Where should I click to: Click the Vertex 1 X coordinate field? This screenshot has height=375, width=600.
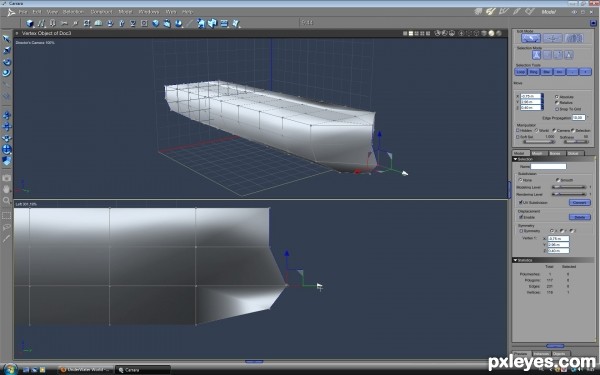click(x=558, y=238)
